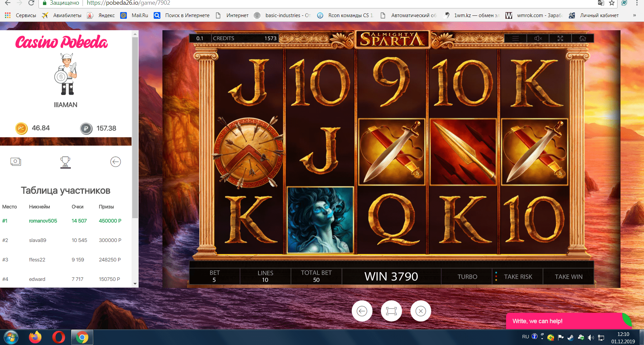The width and height of the screenshot is (644, 345).
Task: Open the basic-industries bookmark
Action: [x=283, y=15]
